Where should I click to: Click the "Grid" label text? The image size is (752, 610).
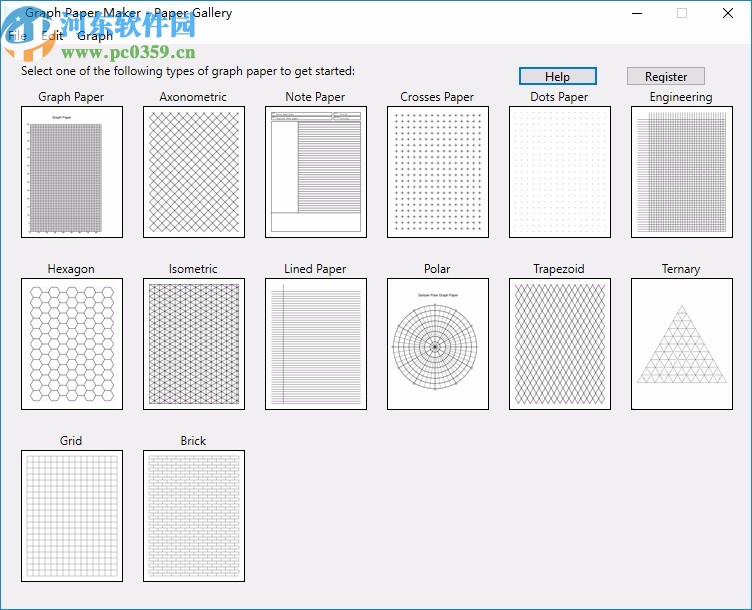[x=71, y=441]
